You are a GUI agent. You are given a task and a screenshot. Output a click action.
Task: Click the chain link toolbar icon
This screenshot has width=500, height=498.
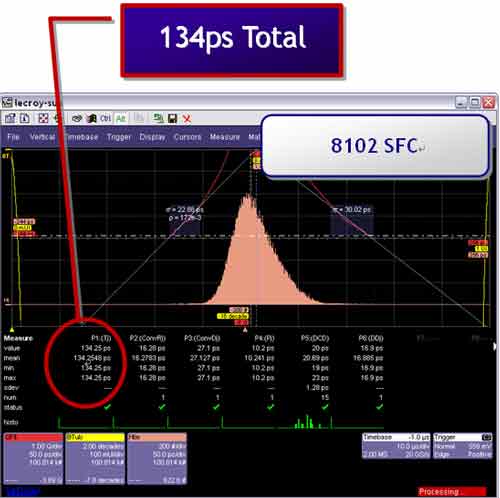[77, 118]
